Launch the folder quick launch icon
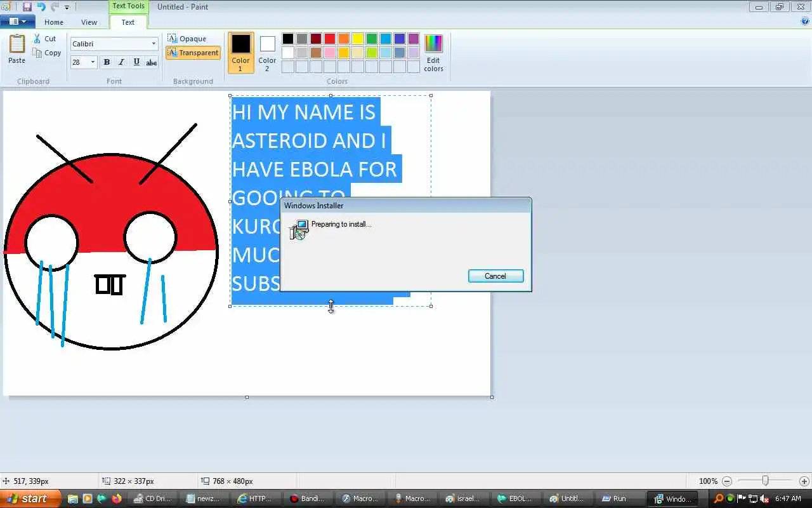812x508 pixels. pos(73,498)
